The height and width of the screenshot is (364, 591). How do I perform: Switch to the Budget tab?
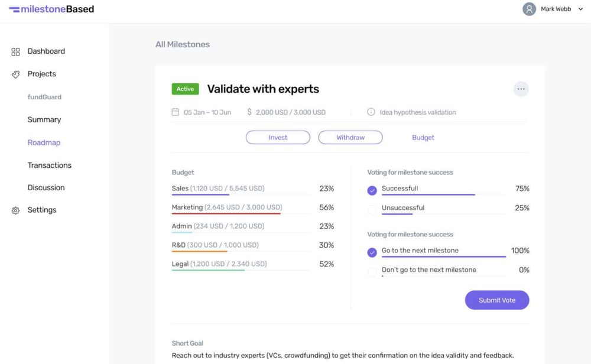tap(423, 137)
